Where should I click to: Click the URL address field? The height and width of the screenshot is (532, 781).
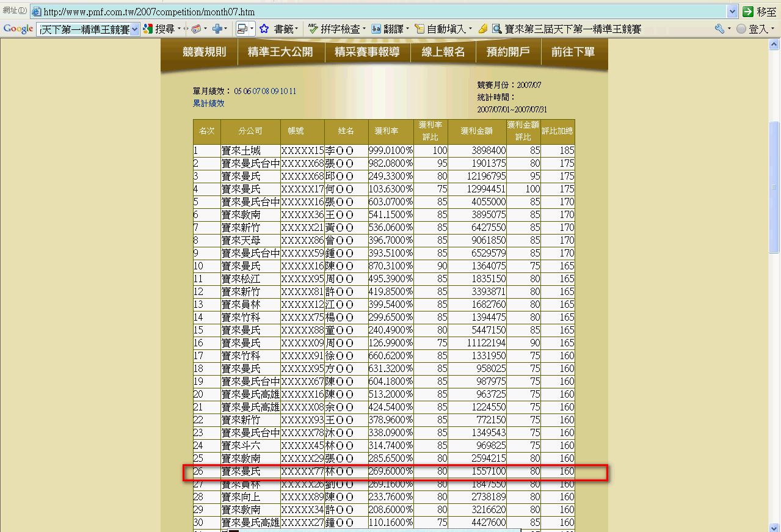[383, 12]
